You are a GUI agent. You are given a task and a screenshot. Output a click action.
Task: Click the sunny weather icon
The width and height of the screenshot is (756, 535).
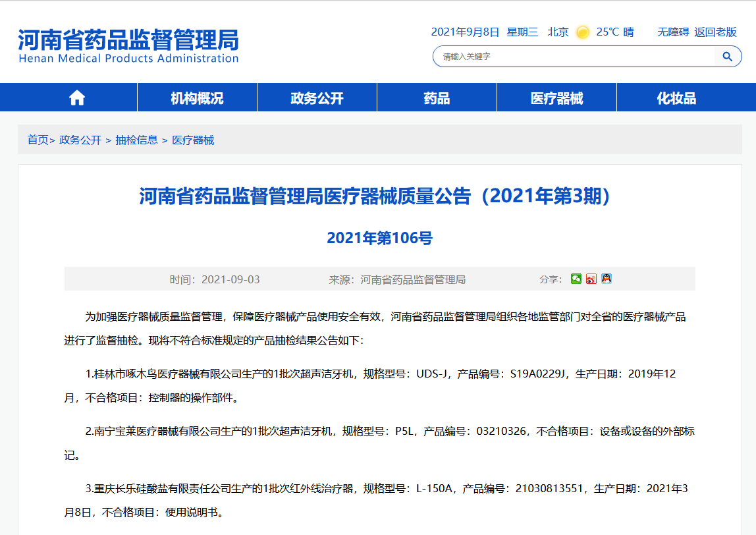coord(582,32)
